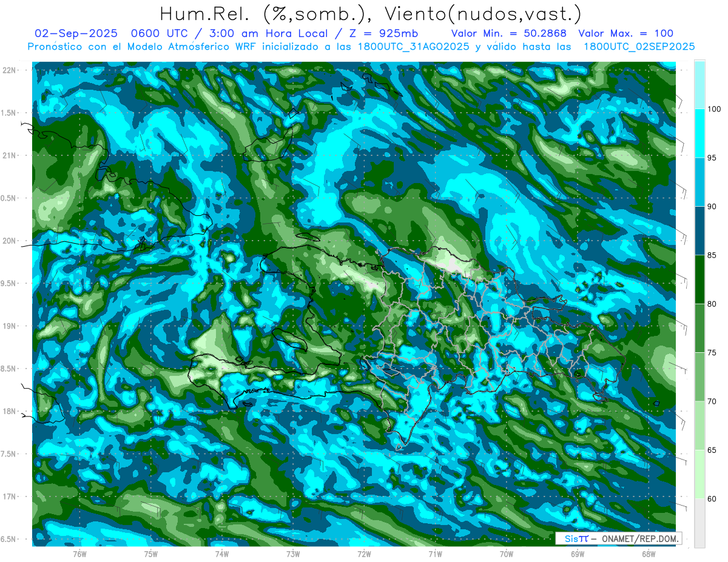Pick the dark green colorbar swatch between 80 and 85
Image resolution: width=728 pixels, height=562 pixels.
click(699, 279)
